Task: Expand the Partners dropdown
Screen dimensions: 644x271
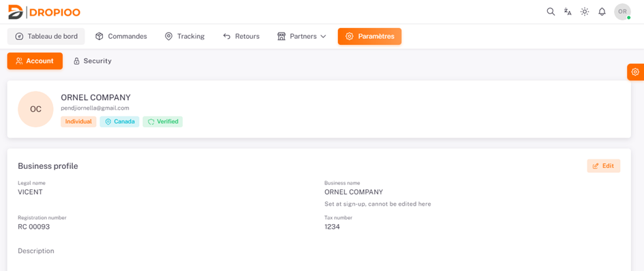Action: point(302,36)
